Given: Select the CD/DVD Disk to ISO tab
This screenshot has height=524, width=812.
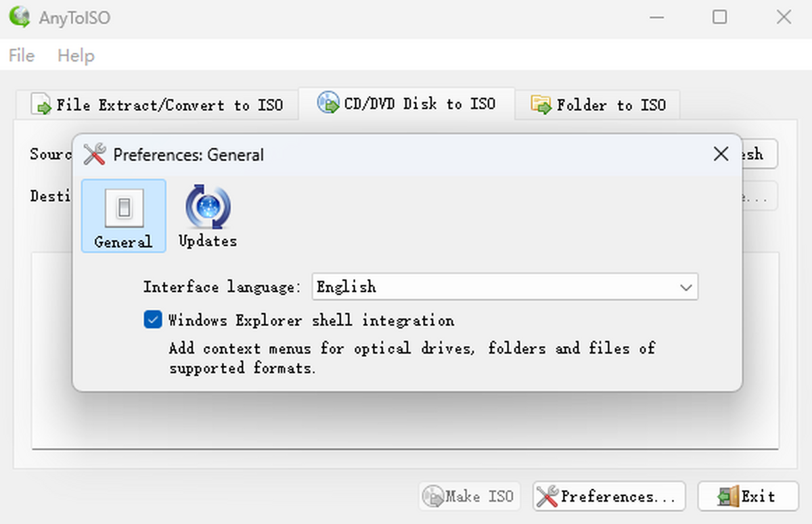Looking at the screenshot, I should point(407,104).
